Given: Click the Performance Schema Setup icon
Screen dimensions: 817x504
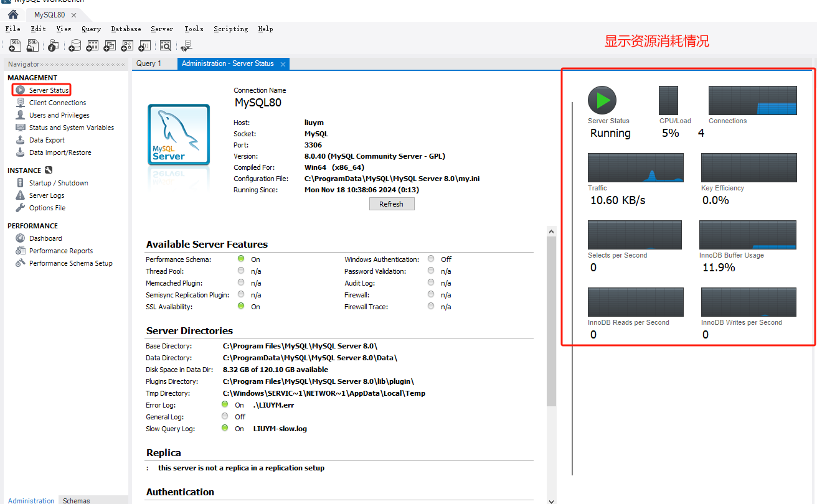Looking at the screenshot, I should 21,263.
